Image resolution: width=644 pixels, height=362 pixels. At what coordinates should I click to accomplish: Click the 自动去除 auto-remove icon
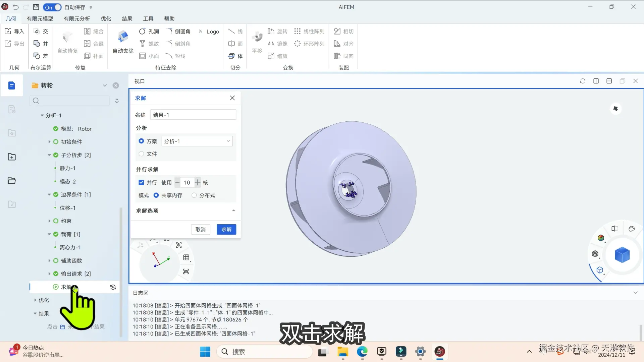point(123,37)
